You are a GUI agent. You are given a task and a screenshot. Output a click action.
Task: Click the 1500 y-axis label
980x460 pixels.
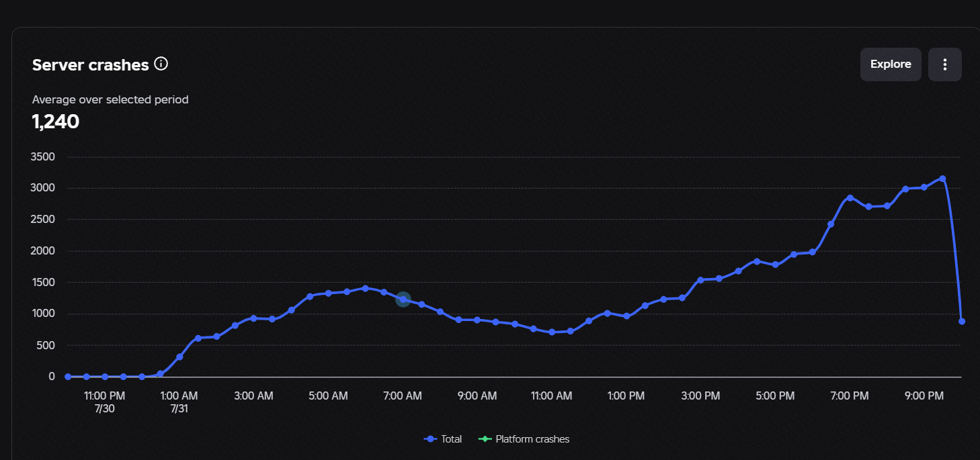(43, 283)
